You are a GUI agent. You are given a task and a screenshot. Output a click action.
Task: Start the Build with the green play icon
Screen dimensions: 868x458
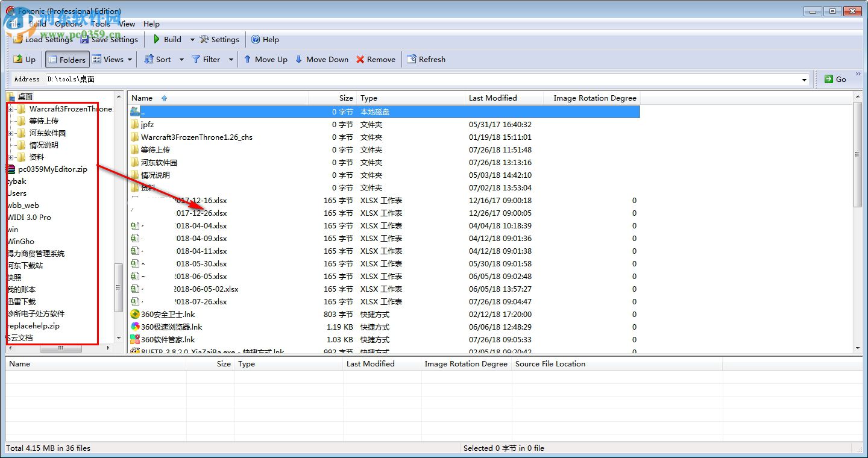click(x=157, y=40)
